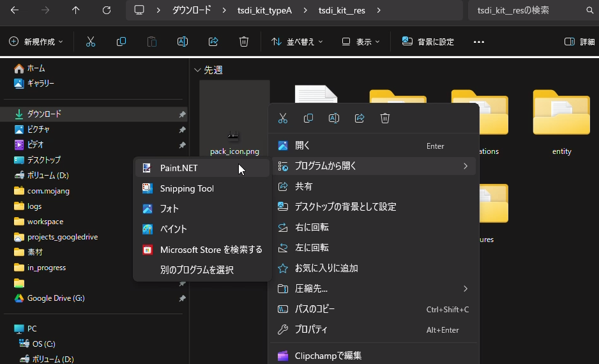Click the refresh button in navigation bar
Image resolution: width=599 pixels, height=364 pixels.
(107, 10)
